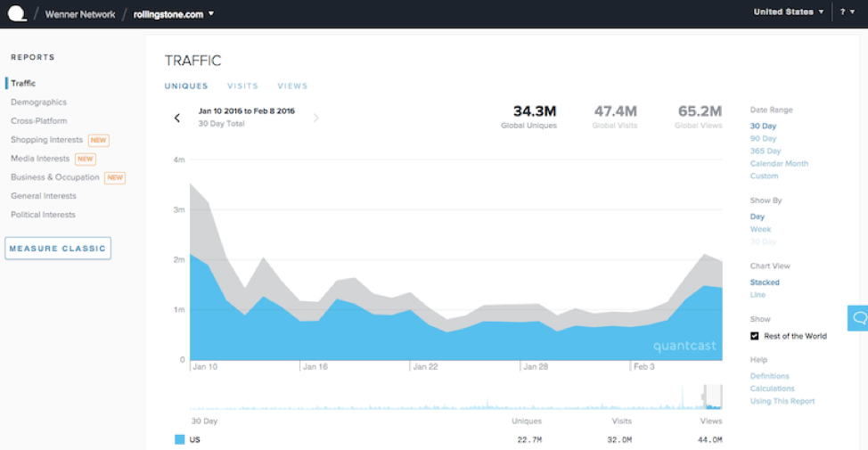The width and height of the screenshot is (868, 450).
Task: Open the Shopping Interests report
Action: [46, 140]
